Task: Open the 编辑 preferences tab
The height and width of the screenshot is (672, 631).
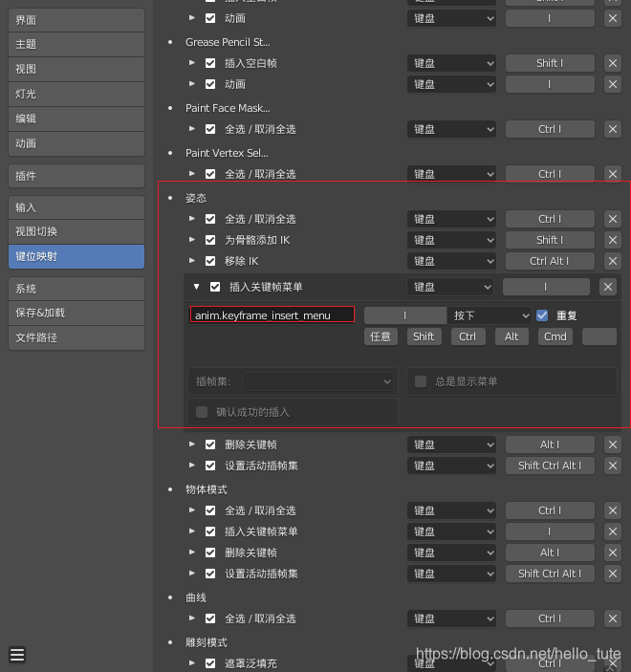Action: coord(76,119)
